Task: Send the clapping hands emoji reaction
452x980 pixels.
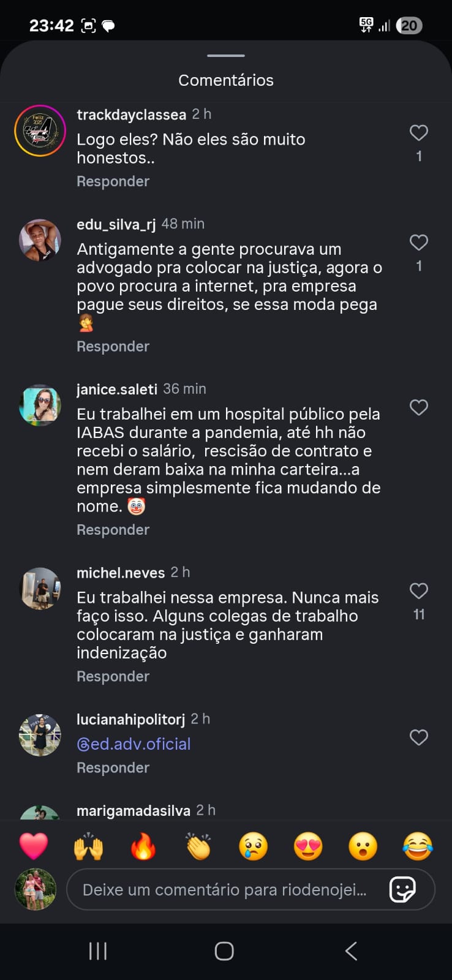Action: tap(198, 846)
